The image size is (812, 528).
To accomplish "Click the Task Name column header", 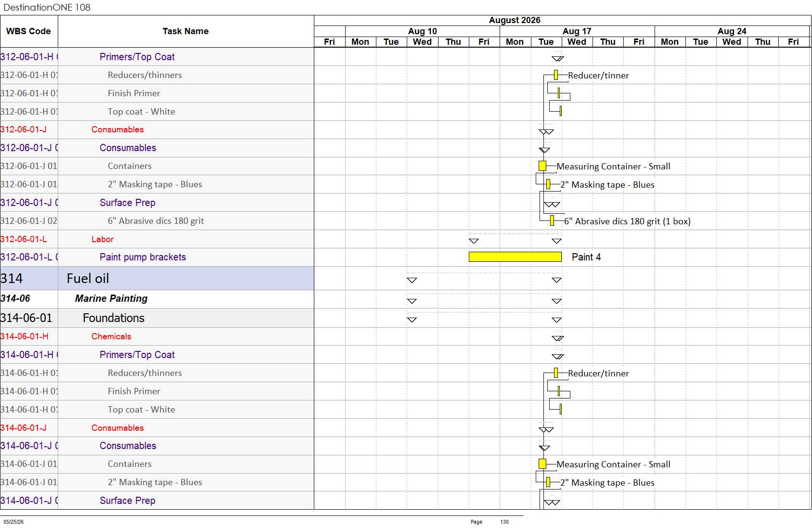I will 186,31.
